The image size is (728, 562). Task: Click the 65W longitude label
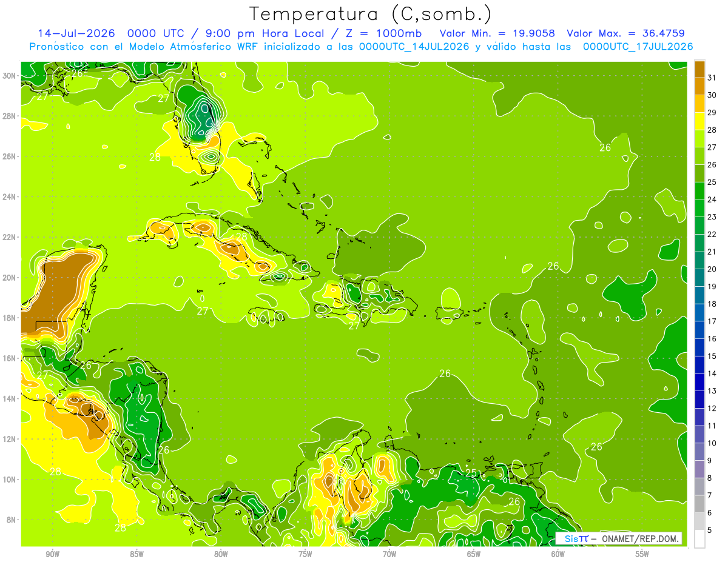(x=474, y=554)
